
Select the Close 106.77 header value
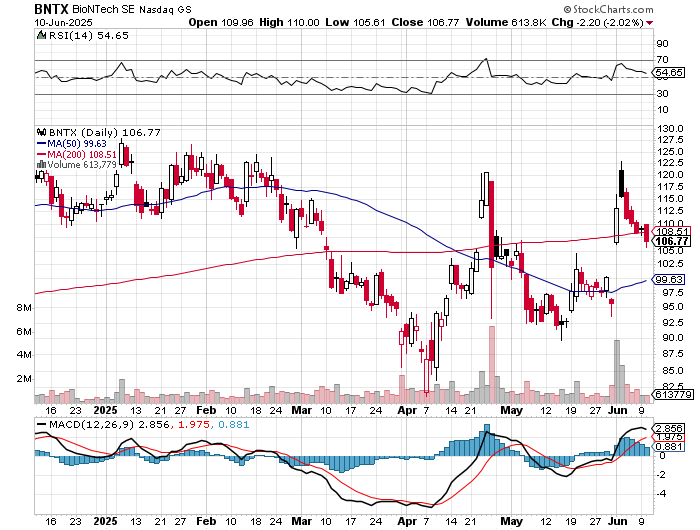click(425, 22)
